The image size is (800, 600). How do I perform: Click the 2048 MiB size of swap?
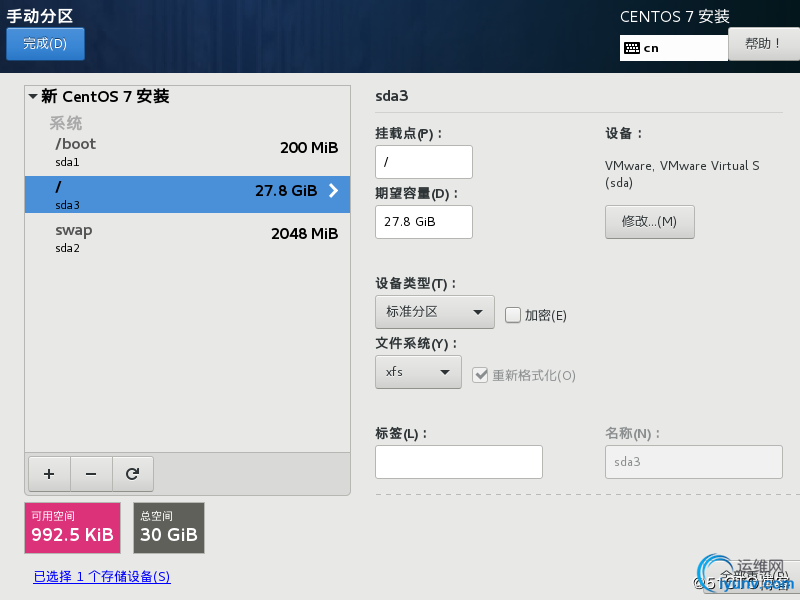click(x=305, y=234)
